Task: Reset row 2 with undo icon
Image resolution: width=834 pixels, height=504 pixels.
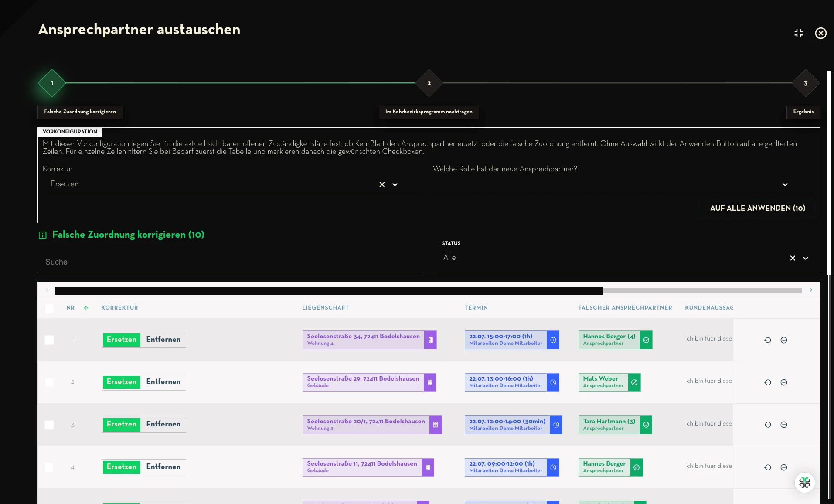Action: (768, 382)
